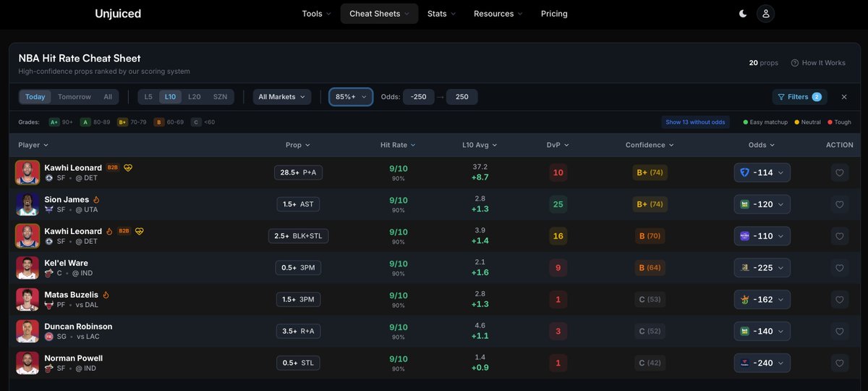868x391 pixels.
Task: Favorite the Matas Buzelis 1.5+ 3PM prop
Action: [x=839, y=300]
